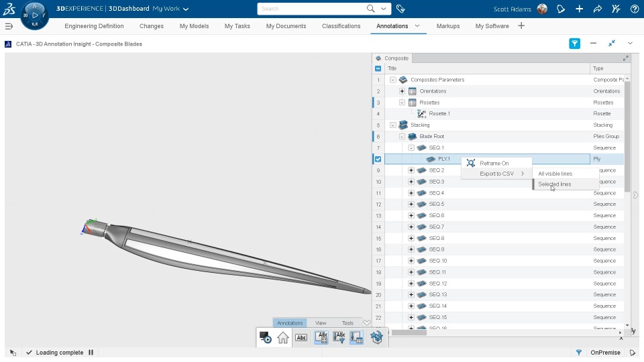Click the vertical scrollbar of composite tree
644x362 pixels.
pyautogui.click(x=627, y=137)
